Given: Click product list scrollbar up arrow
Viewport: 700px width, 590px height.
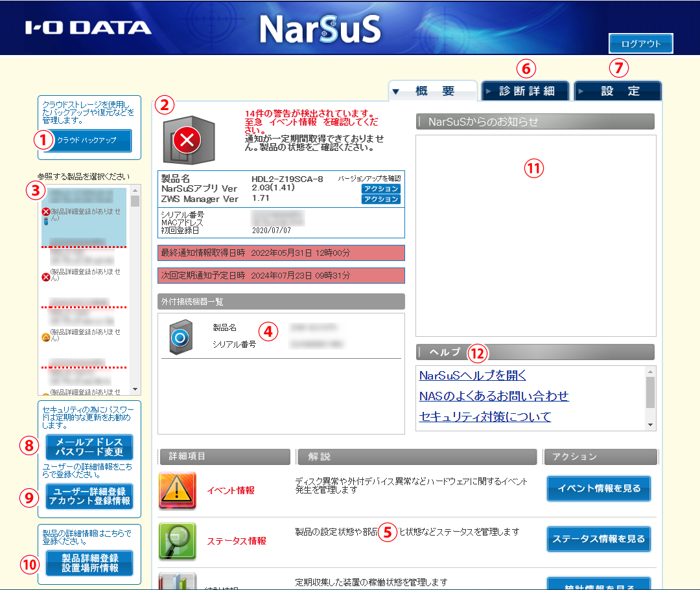Looking at the screenshot, I should coord(135,190).
